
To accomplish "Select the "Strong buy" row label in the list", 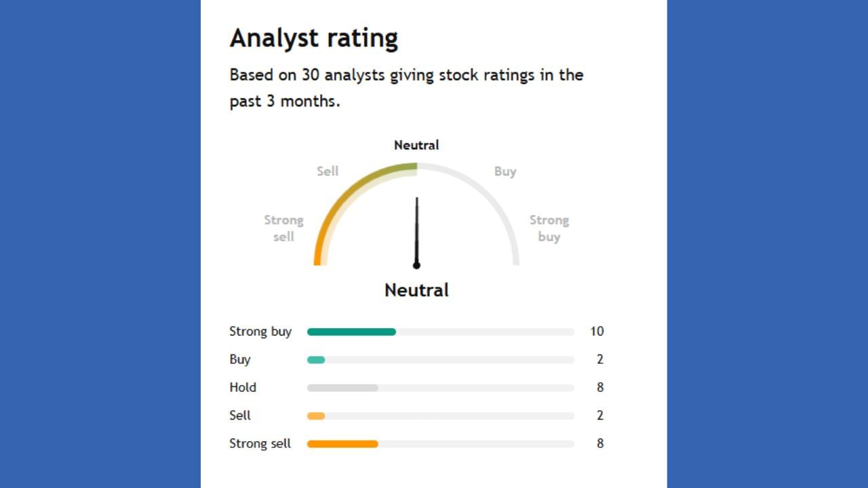I will [260, 331].
